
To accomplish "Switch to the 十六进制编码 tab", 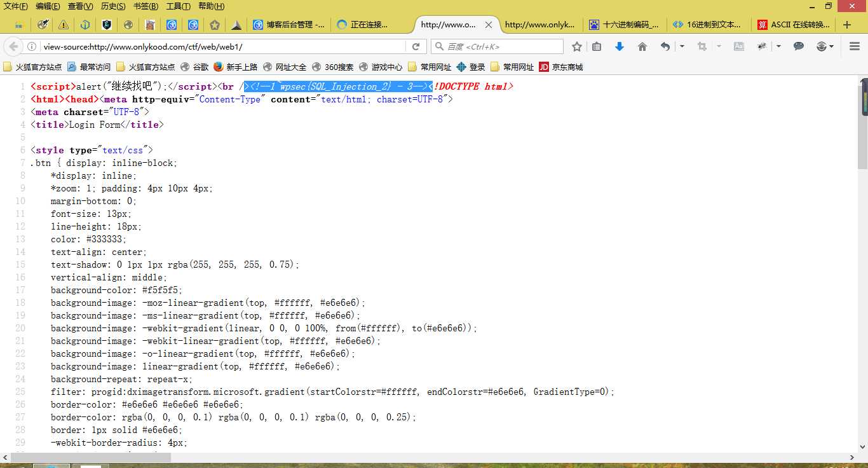I will click(x=624, y=25).
